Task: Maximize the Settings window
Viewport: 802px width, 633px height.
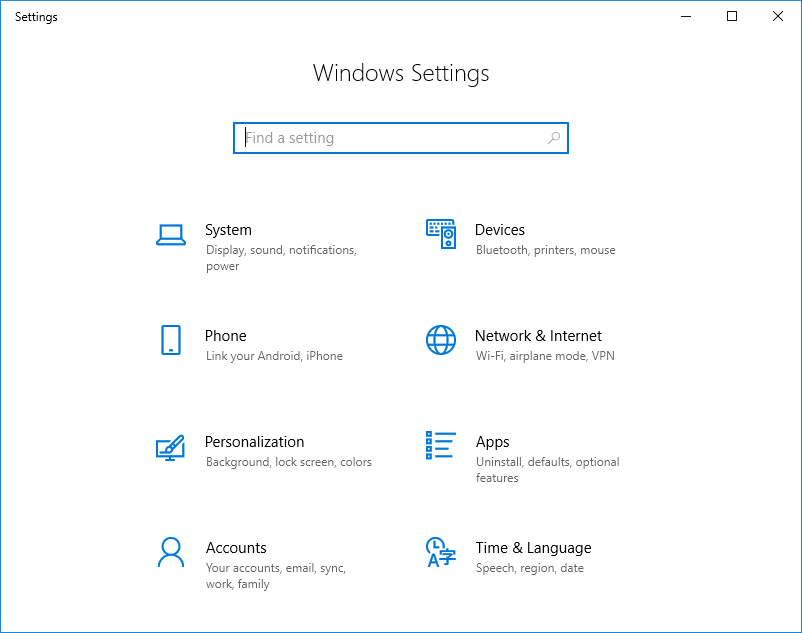Action: coord(732,16)
